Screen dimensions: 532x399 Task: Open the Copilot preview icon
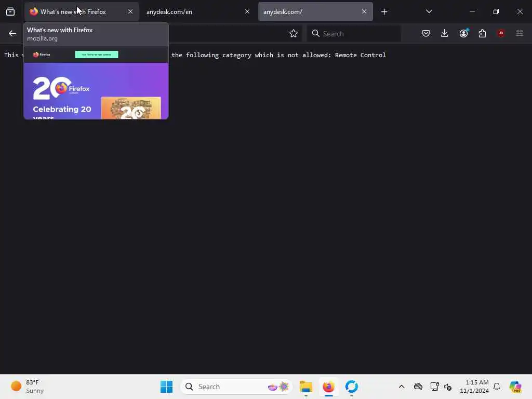[x=515, y=387]
